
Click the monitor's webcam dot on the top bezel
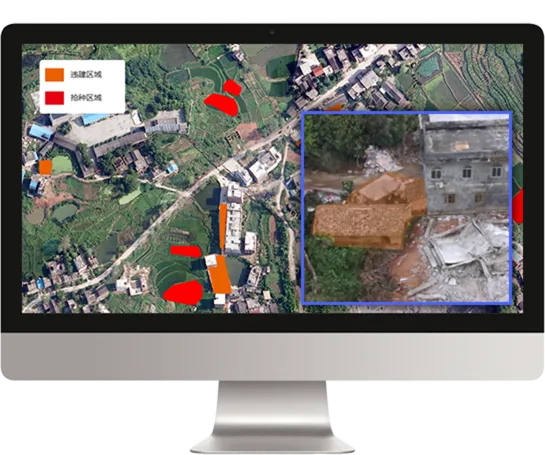click(x=272, y=32)
